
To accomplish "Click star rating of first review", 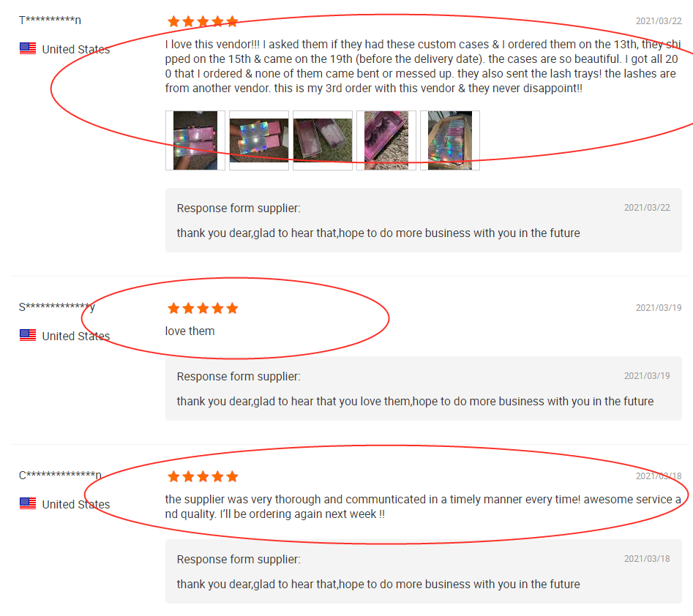I will (x=203, y=21).
